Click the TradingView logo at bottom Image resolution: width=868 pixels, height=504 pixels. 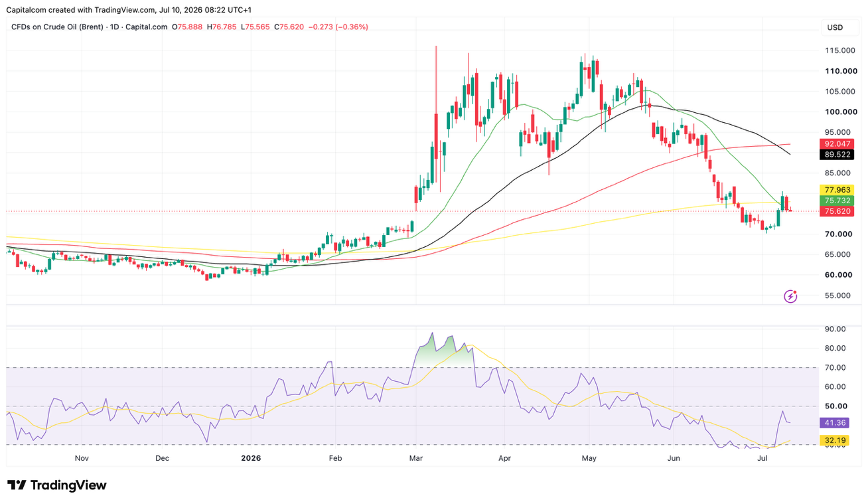coord(56,485)
